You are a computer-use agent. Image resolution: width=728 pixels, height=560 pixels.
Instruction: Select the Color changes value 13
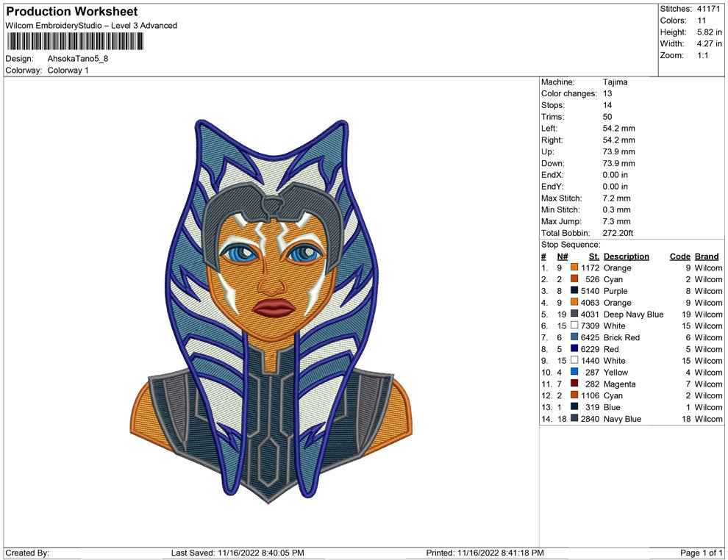click(607, 94)
